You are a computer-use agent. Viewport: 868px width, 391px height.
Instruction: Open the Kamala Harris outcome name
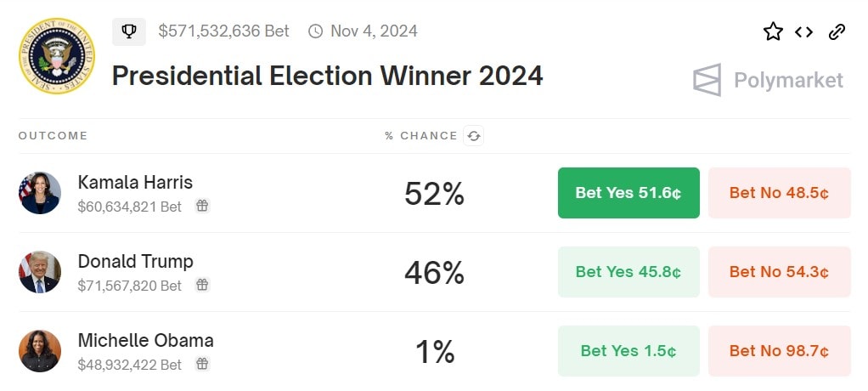click(135, 182)
